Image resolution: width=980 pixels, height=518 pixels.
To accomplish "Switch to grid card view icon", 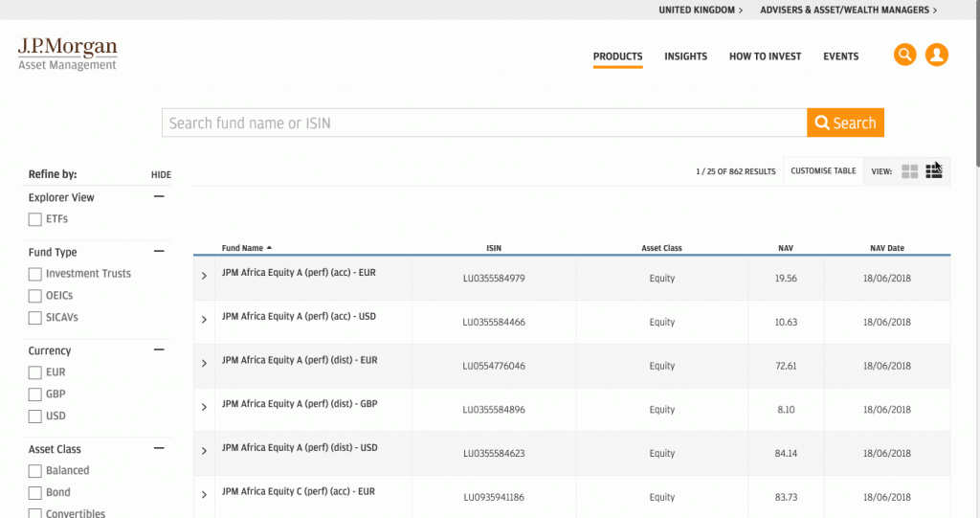I will pyautogui.click(x=909, y=171).
